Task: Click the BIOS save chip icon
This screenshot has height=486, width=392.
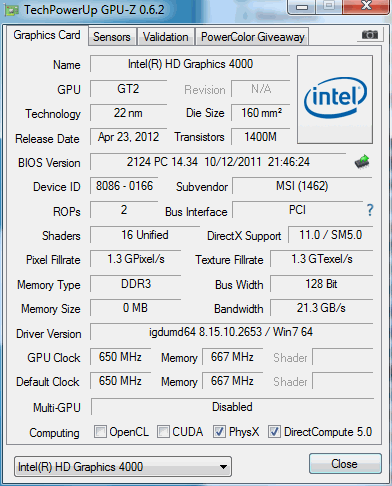Action: click(x=362, y=162)
